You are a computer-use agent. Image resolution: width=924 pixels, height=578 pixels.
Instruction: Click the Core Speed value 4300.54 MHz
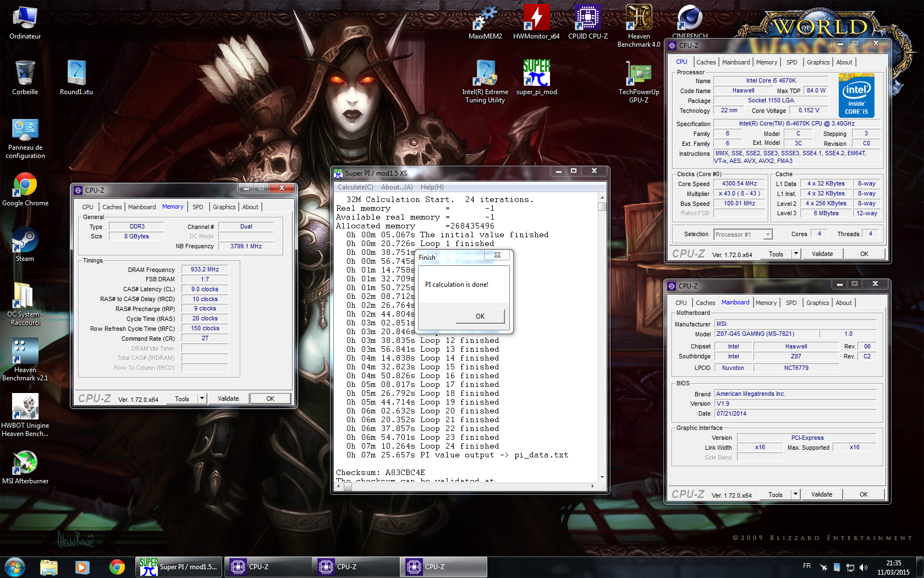pos(739,184)
